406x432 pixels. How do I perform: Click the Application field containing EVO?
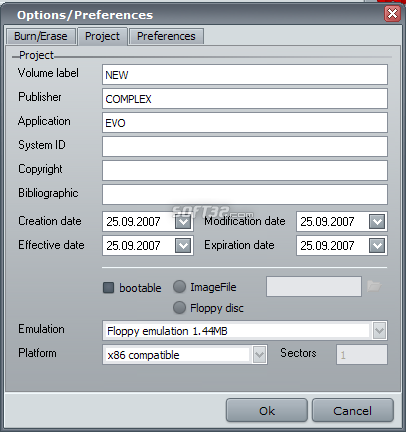click(245, 123)
